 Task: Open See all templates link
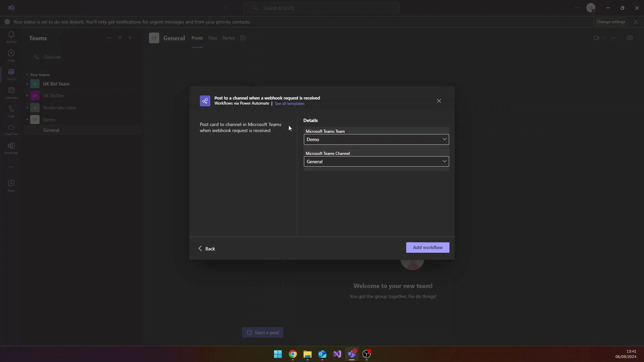289,104
